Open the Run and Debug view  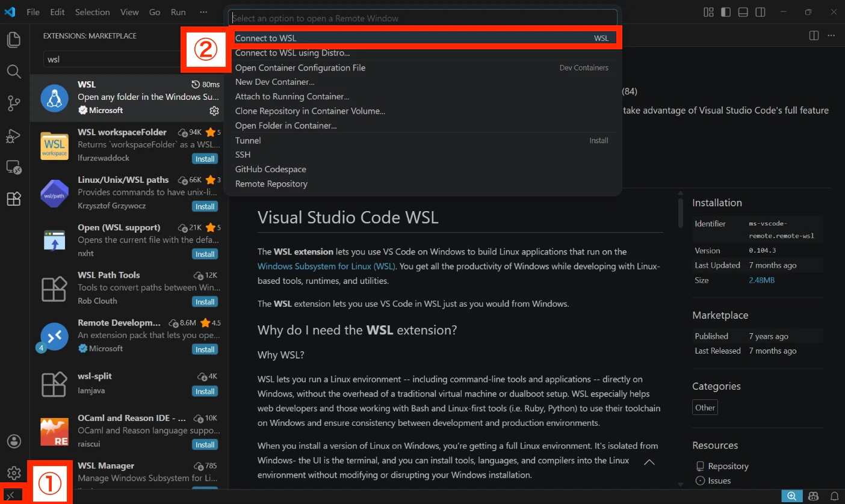[14, 135]
